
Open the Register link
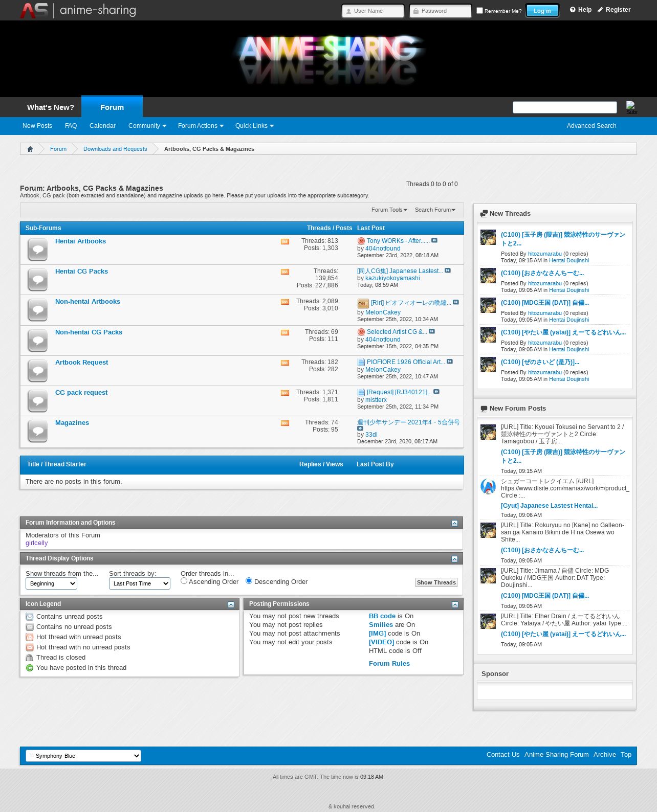coord(614,10)
